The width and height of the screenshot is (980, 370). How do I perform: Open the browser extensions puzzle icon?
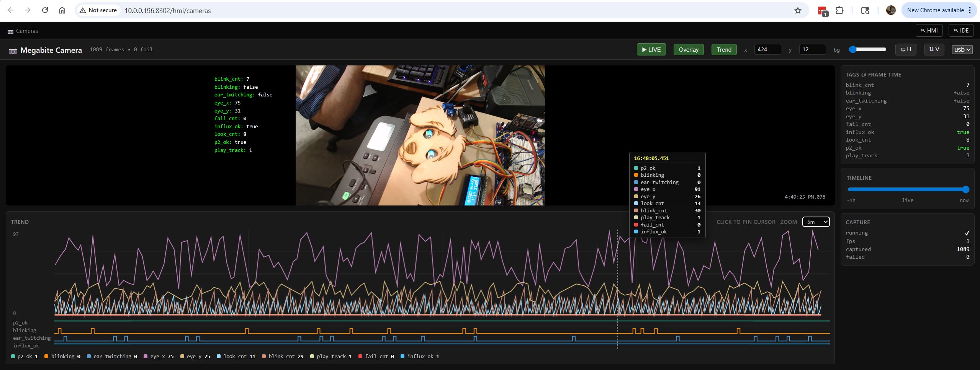pos(839,10)
